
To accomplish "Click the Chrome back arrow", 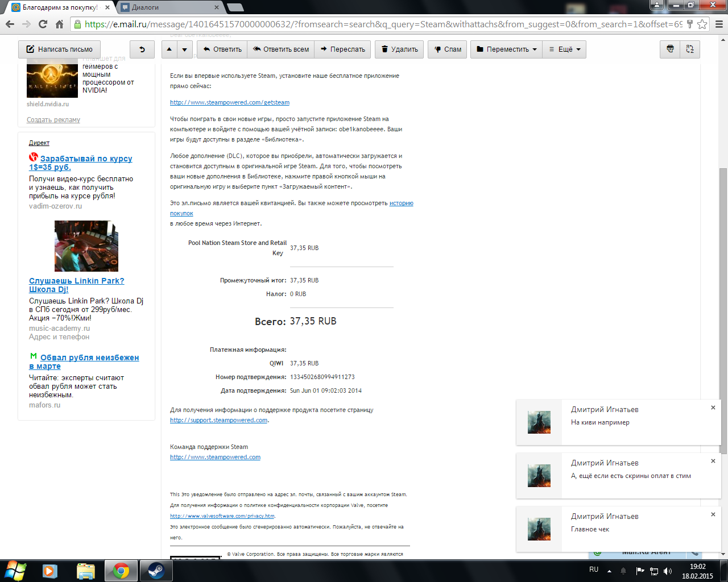I will point(10,24).
